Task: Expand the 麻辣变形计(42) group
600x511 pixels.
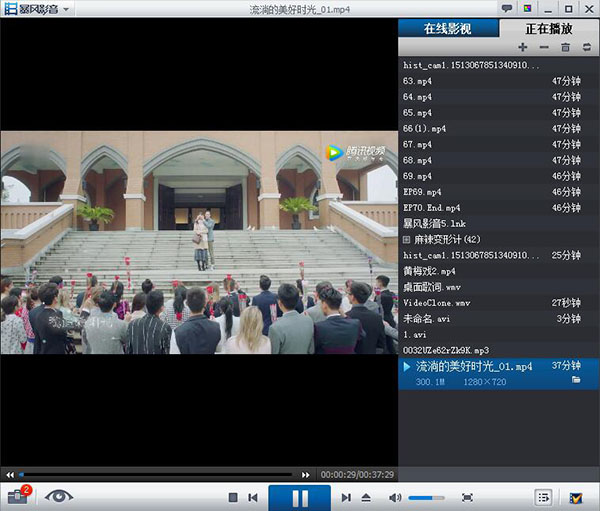Action: (x=406, y=240)
